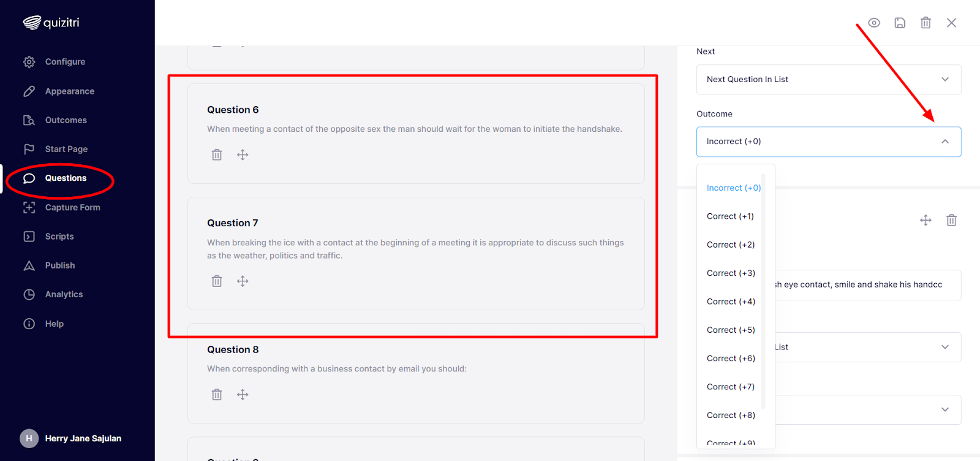Viewport: 980px width, 461px height.
Task: Open Capture Form section
Action: pyautogui.click(x=72, y=207)
